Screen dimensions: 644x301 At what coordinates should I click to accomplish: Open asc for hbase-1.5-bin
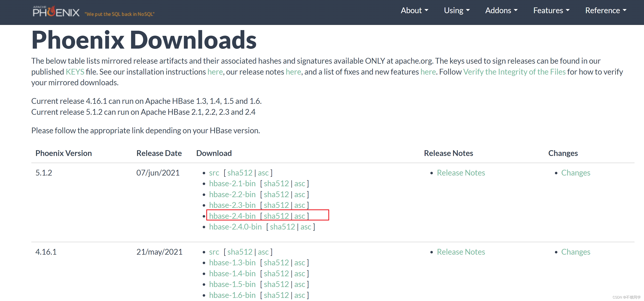(x=299, y=285)
